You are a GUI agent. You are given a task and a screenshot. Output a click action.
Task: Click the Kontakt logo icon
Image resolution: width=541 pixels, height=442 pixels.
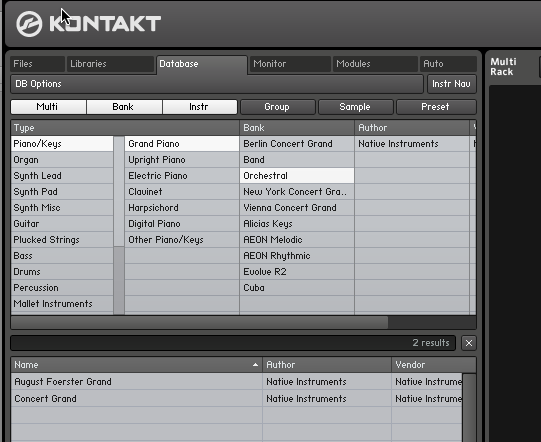[x=29, y=24]
